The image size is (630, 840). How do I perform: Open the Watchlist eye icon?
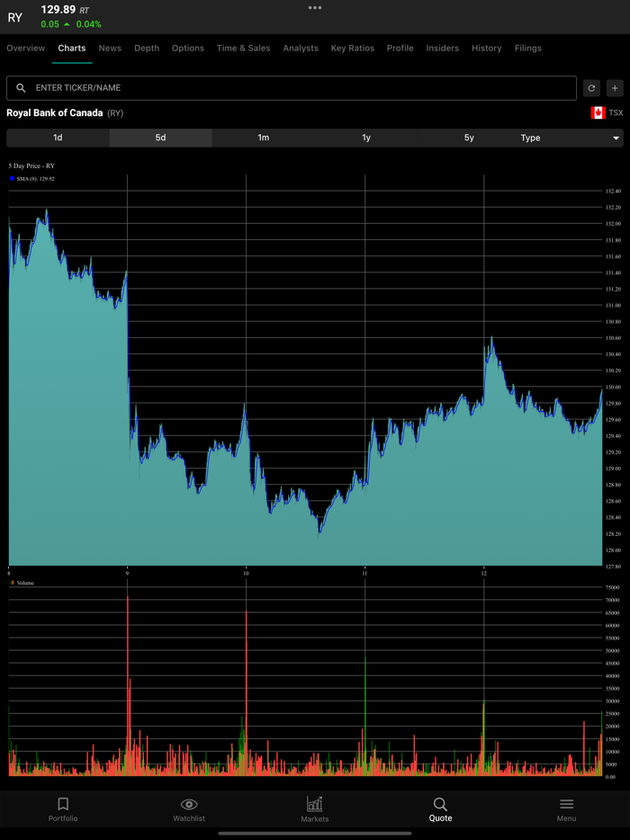click(189, 804)
